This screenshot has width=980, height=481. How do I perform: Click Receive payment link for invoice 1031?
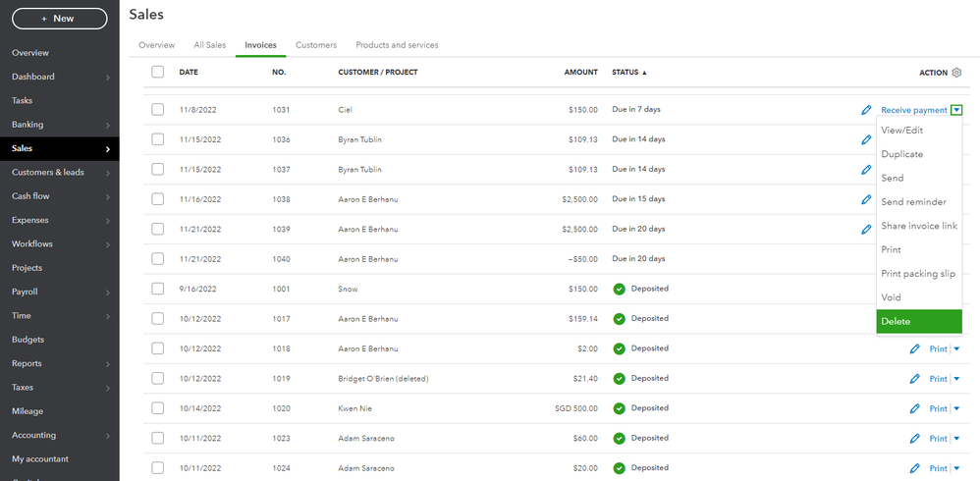(x=913, y=110)
